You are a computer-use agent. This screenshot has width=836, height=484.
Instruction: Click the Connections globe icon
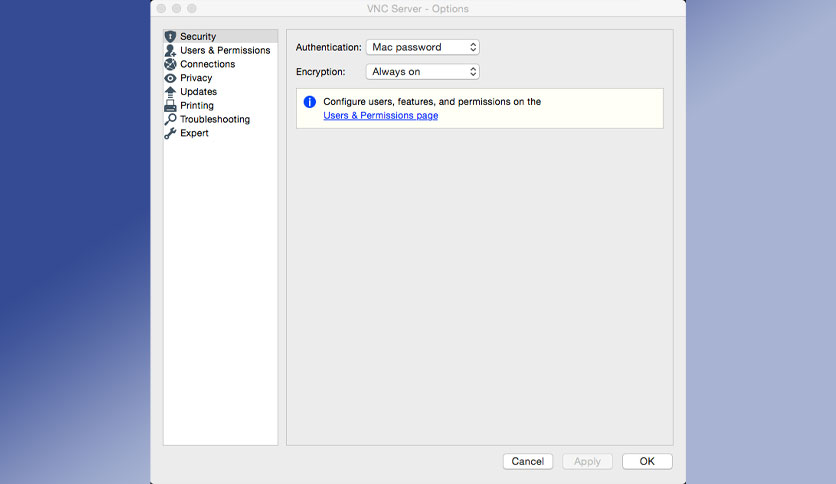pyautogui.click(x=170, y=64)
